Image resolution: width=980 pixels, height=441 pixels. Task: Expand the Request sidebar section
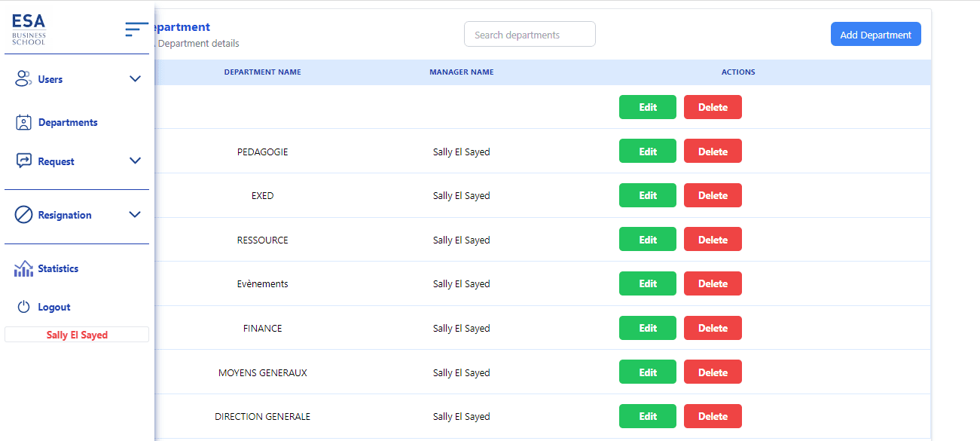[135, 160]
